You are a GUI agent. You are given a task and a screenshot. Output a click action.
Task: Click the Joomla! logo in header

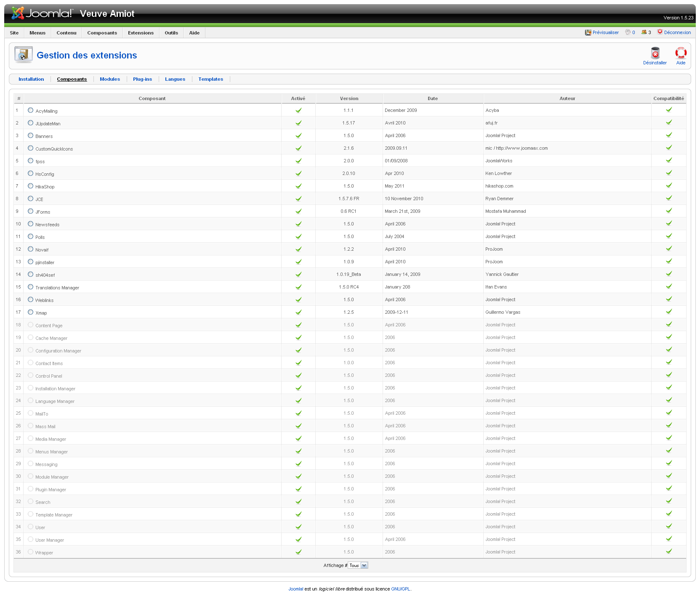pos(42,13)
